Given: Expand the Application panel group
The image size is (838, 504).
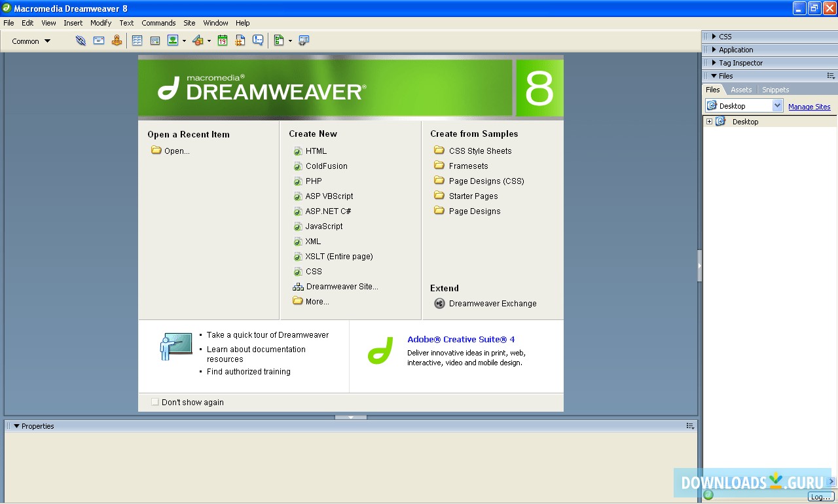Looking at the screenshot, I should 714,50.
